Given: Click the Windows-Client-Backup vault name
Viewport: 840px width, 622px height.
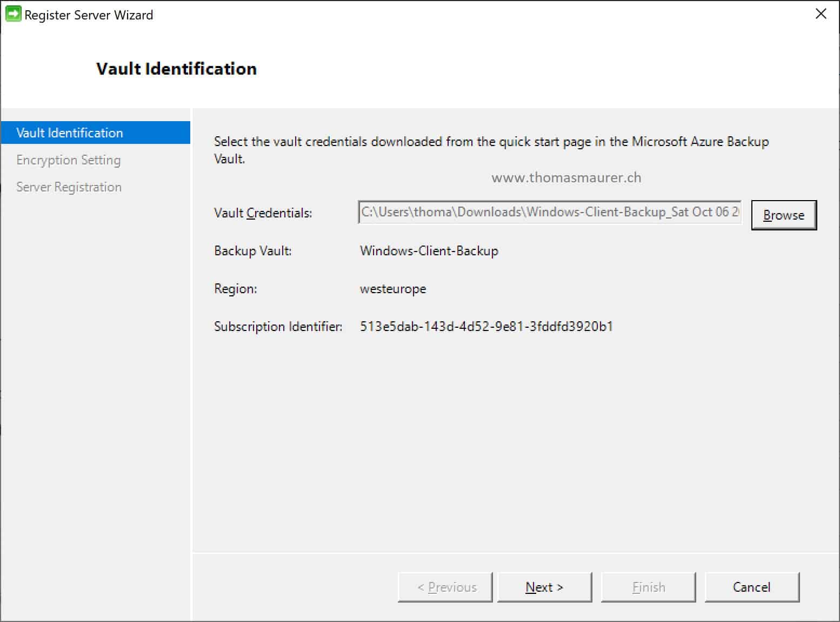Looking at the screenshot, I should point(429,251).
